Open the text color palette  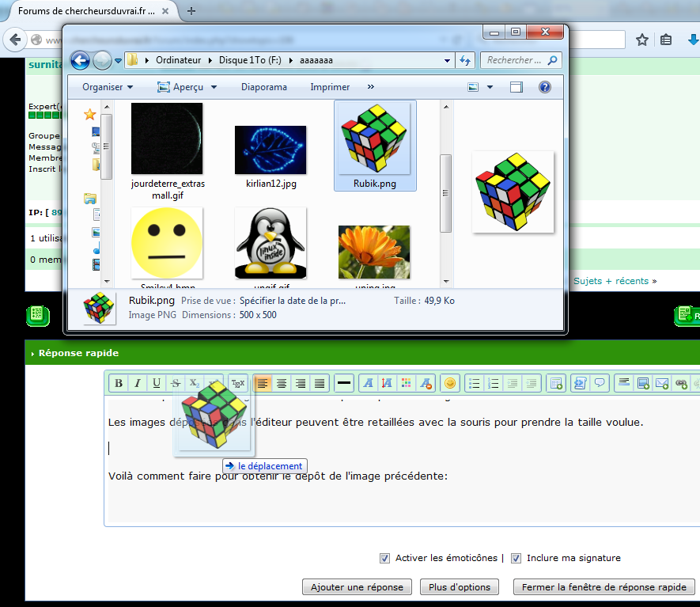pos(407,383)
